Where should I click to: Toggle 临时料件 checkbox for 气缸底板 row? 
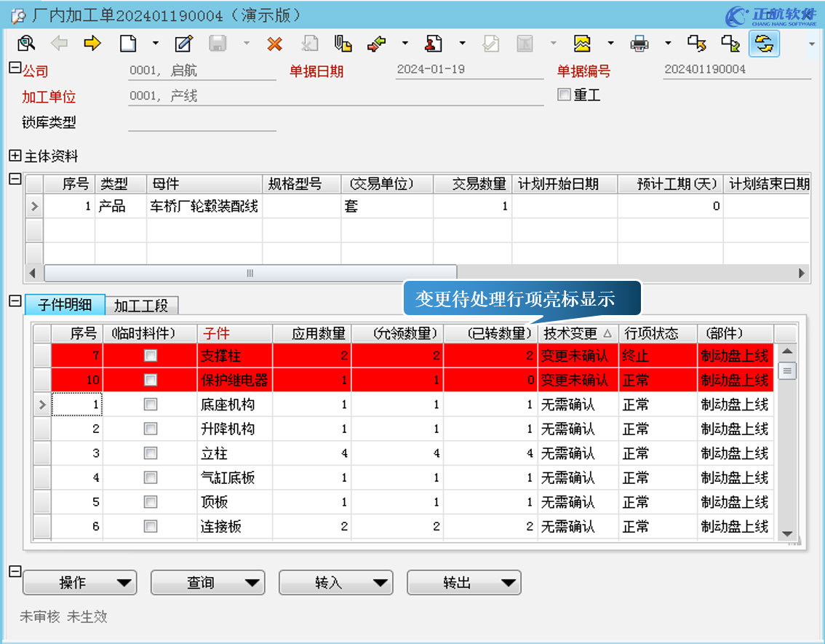pos(151,477)
